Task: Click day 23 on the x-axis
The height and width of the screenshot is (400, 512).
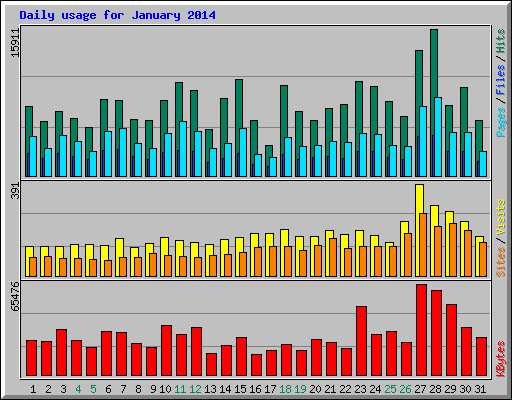Action: (360, 389)
